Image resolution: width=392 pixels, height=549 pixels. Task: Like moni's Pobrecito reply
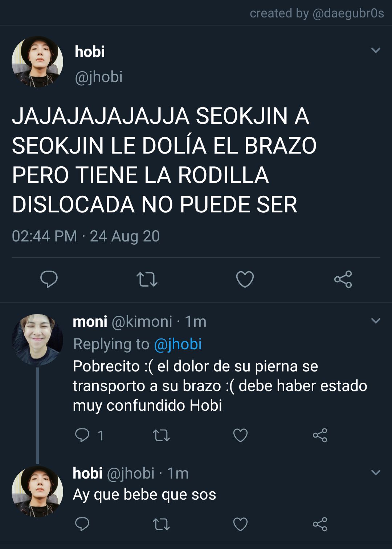(240, 435)
